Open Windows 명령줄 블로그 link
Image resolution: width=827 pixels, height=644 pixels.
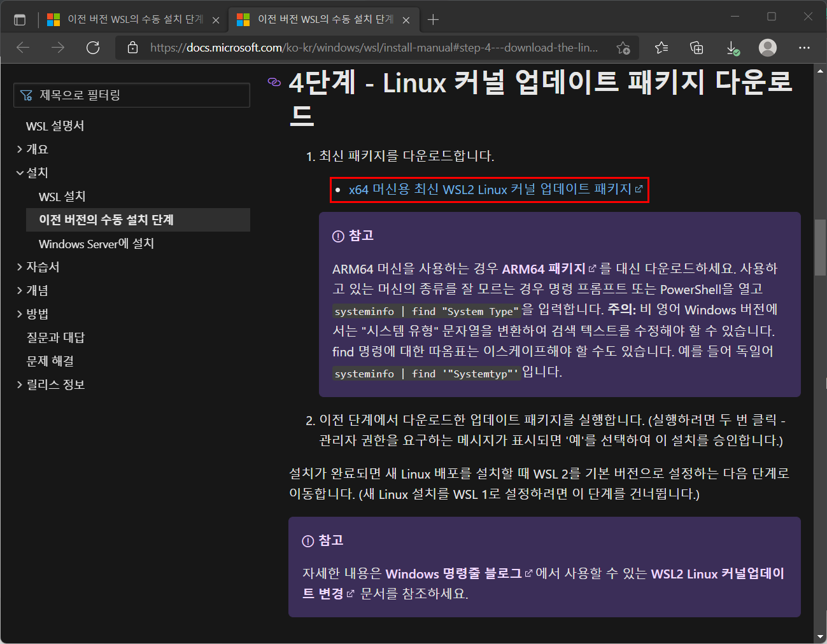(458, 573)
